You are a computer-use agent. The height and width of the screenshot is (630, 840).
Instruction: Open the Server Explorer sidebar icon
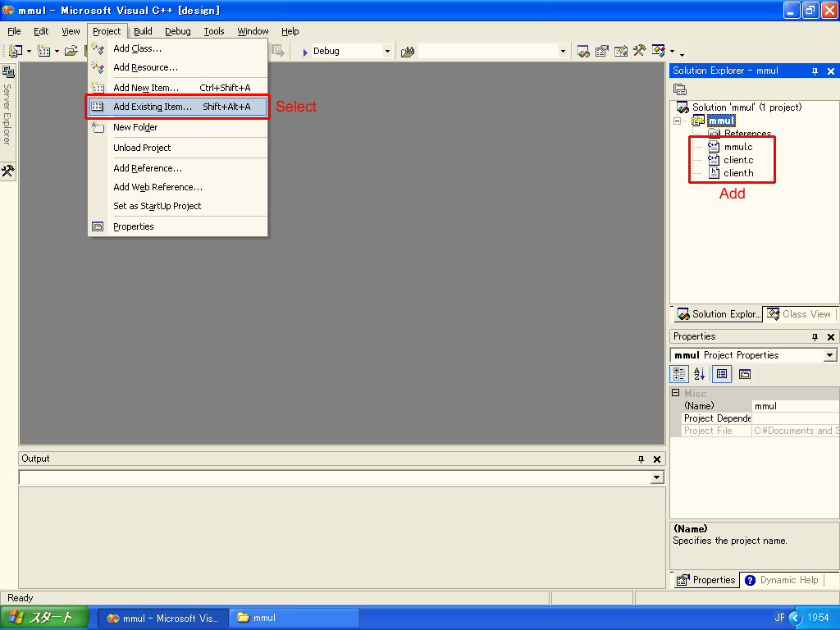7,71
